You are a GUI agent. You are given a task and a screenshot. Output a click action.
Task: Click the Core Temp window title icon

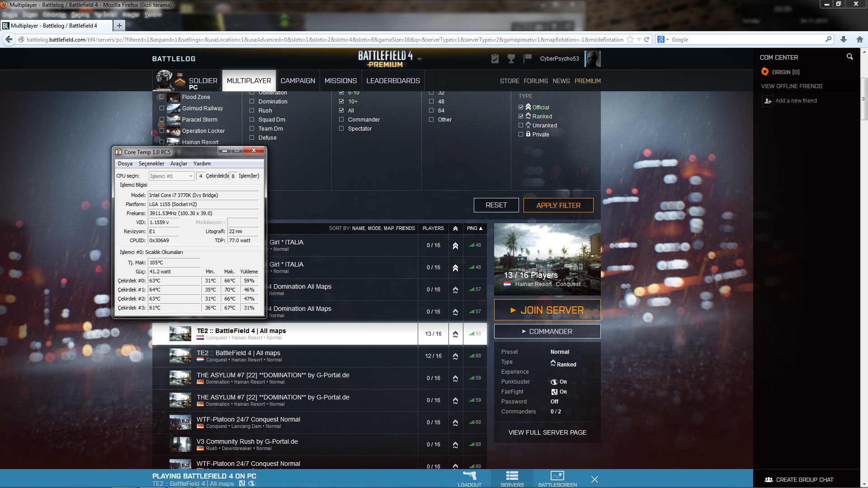click(x=118, y=152)
